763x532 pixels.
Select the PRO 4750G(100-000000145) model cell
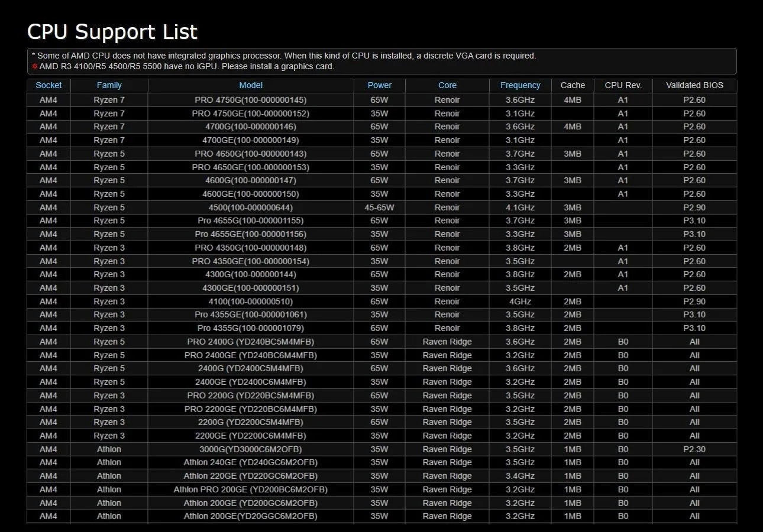point(251,100)
